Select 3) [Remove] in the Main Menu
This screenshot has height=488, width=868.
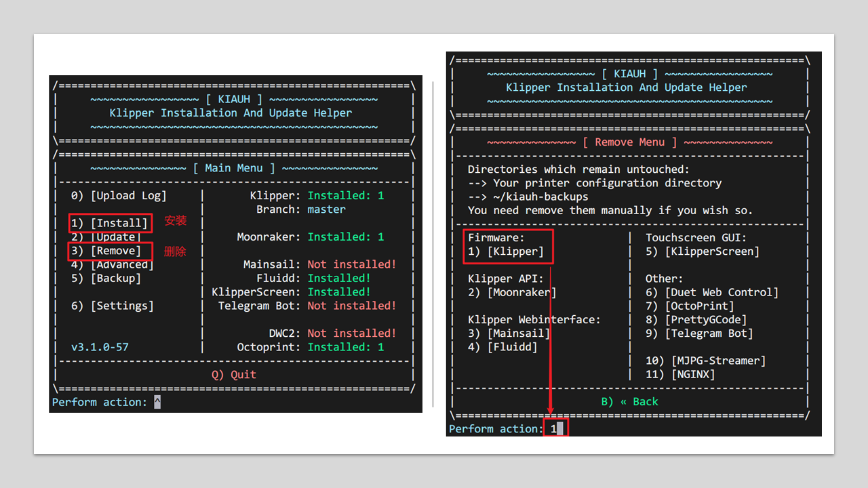(106, 251)
